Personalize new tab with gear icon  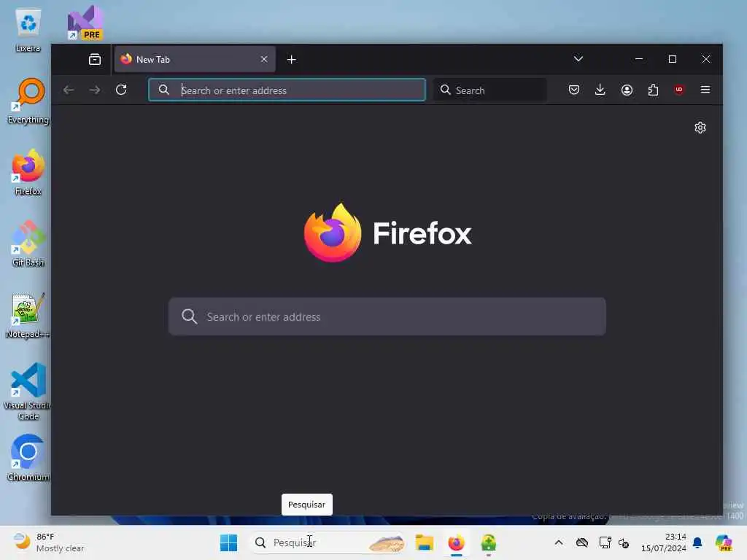(x=700, y=128)
